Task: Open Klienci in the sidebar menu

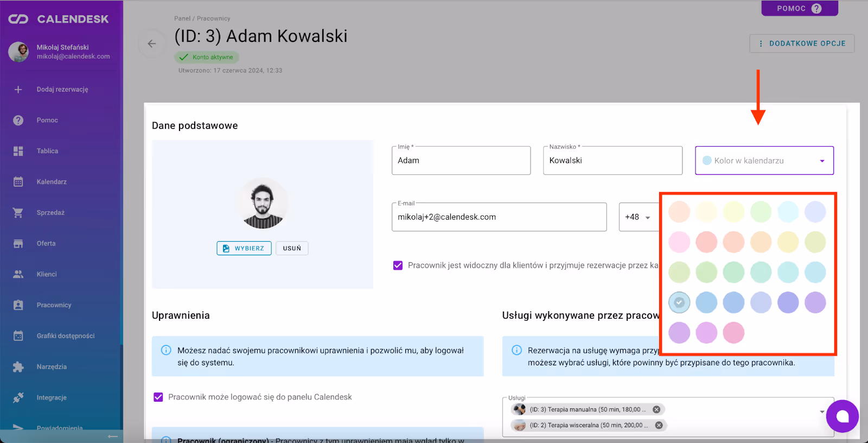Action: point(47,274)
